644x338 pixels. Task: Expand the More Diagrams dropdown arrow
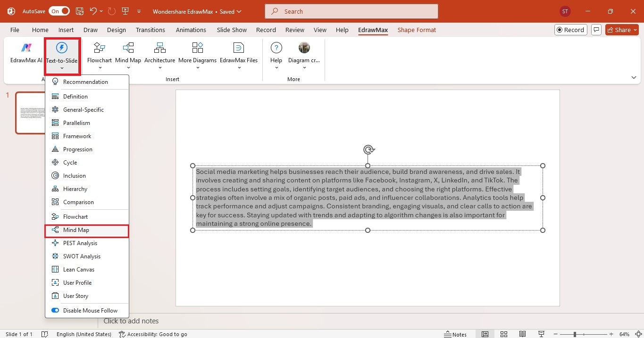[x=197, y=68]
